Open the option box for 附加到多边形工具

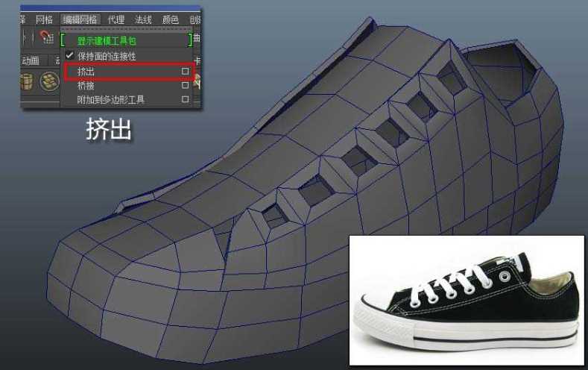185,99
